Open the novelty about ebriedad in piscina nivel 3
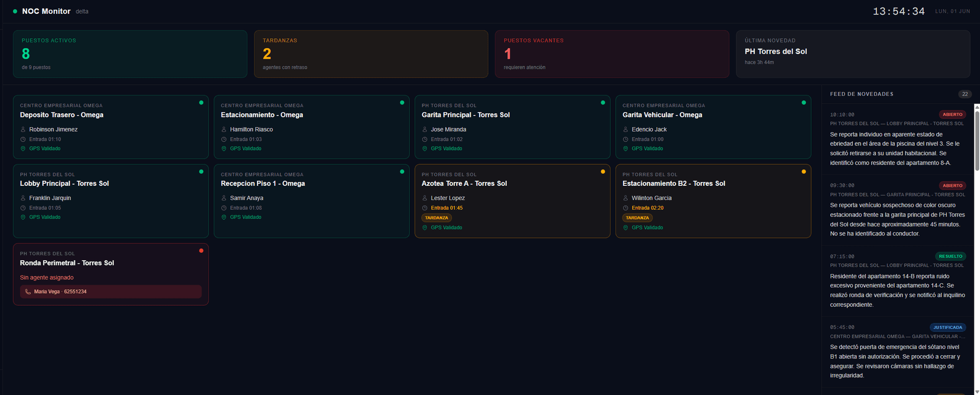The image size is (980, 395). [x=898, y=139]
